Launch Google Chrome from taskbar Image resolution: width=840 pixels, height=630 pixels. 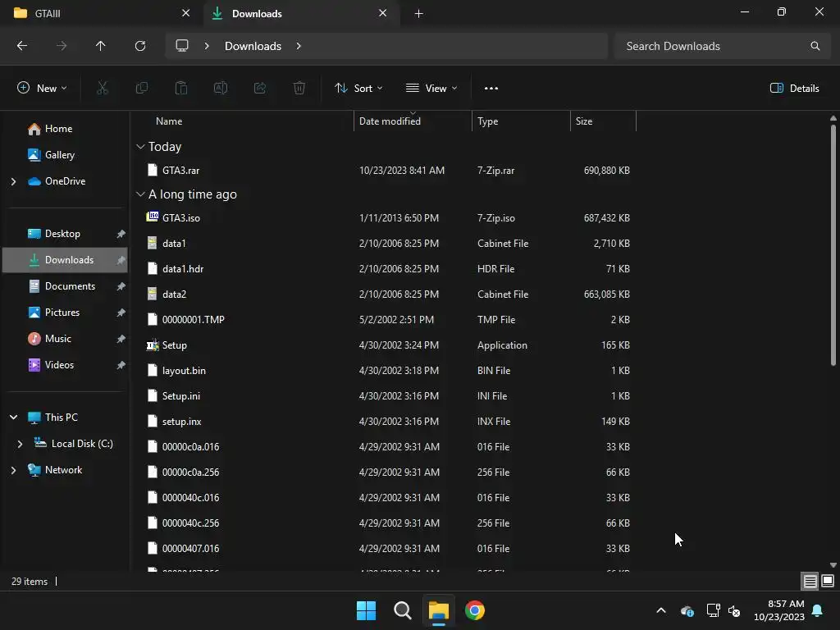(x=475, y=610)
